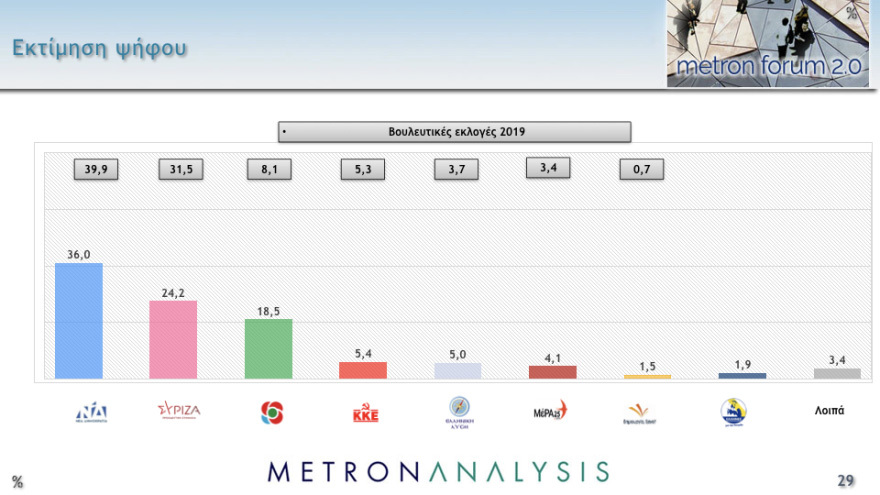Click the metron forum 2.0 image
880x495 pixels.
(768, 43)
